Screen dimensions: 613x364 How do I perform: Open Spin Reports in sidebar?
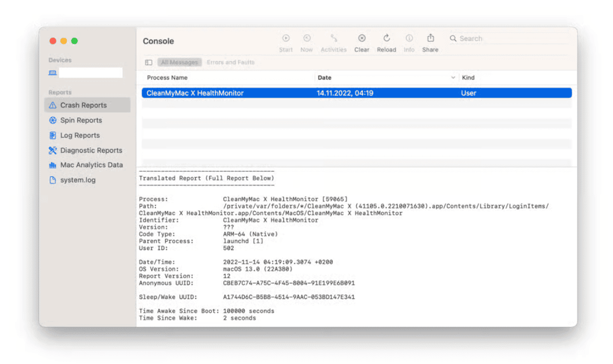(81, 120)
